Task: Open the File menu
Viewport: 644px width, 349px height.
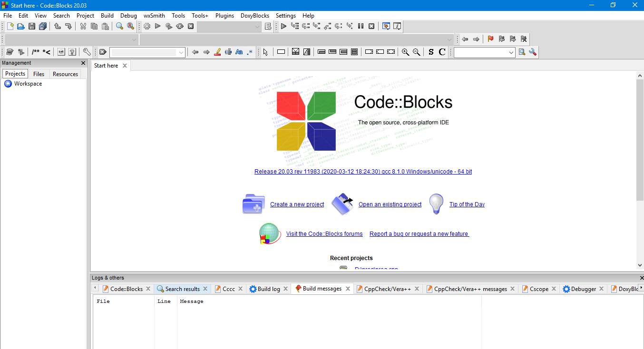Action: 8,16
